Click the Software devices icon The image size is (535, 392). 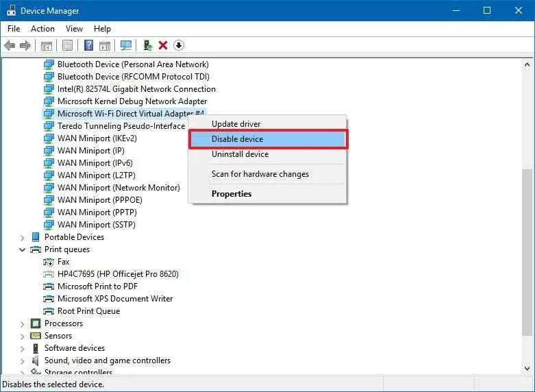[x=36, y=348]
